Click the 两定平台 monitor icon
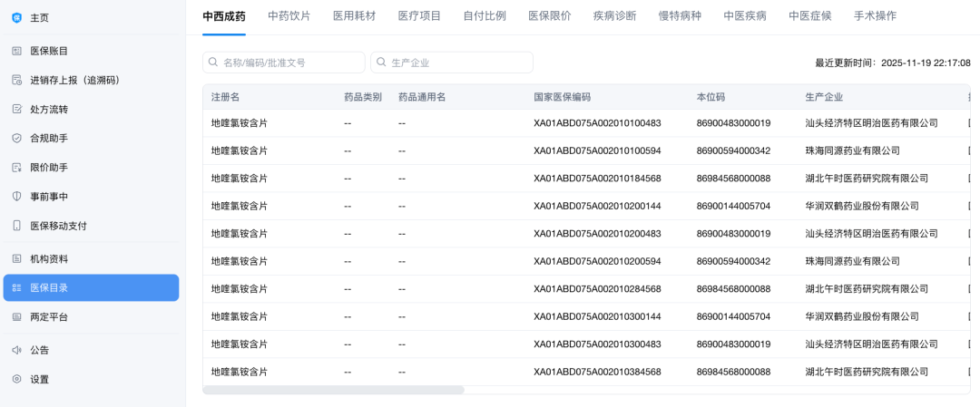This screenshot has height=407, width=980. coord(17,317)
